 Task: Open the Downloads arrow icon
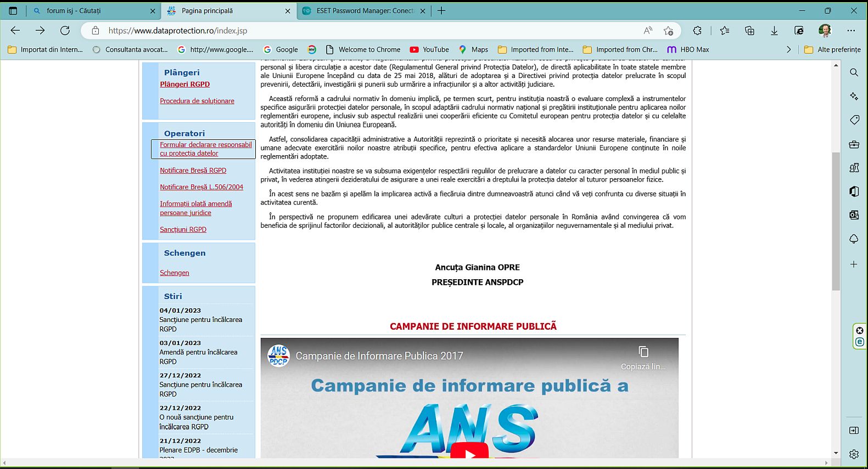point(774,31)
